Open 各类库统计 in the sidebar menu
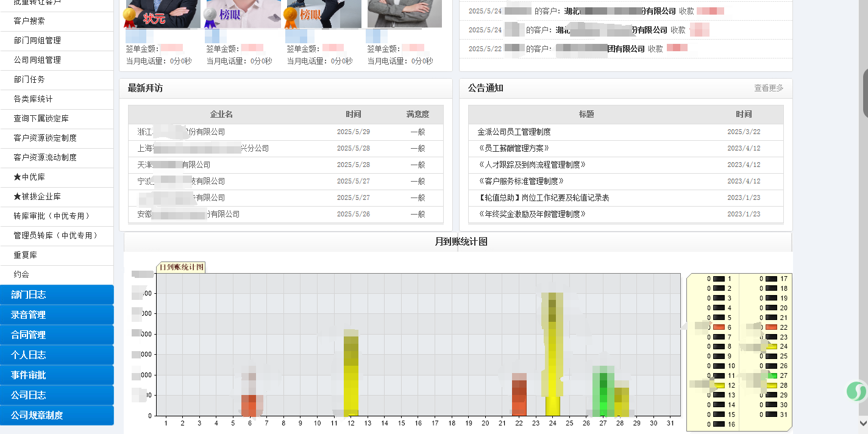 click(33, 99)
